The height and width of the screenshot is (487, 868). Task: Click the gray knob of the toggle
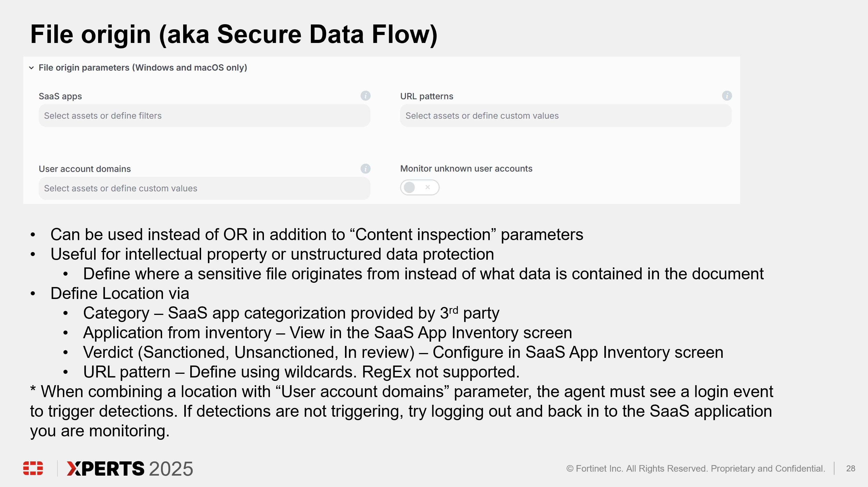[x=410, y=187]
